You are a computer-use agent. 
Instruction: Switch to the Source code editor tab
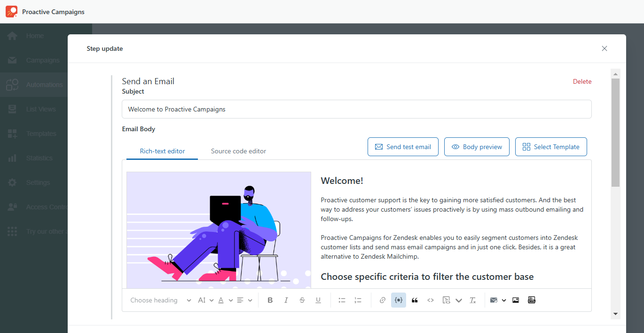pos(238,151)
